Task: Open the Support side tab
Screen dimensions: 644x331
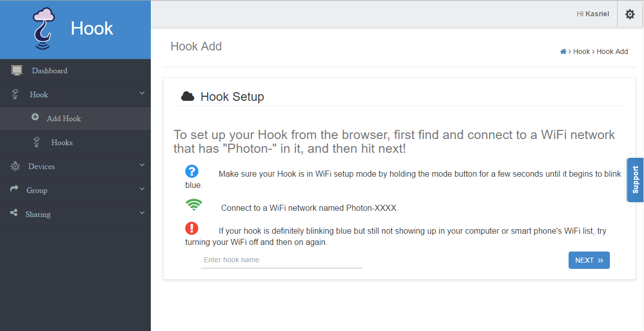Action: click(x=635, y=180)
